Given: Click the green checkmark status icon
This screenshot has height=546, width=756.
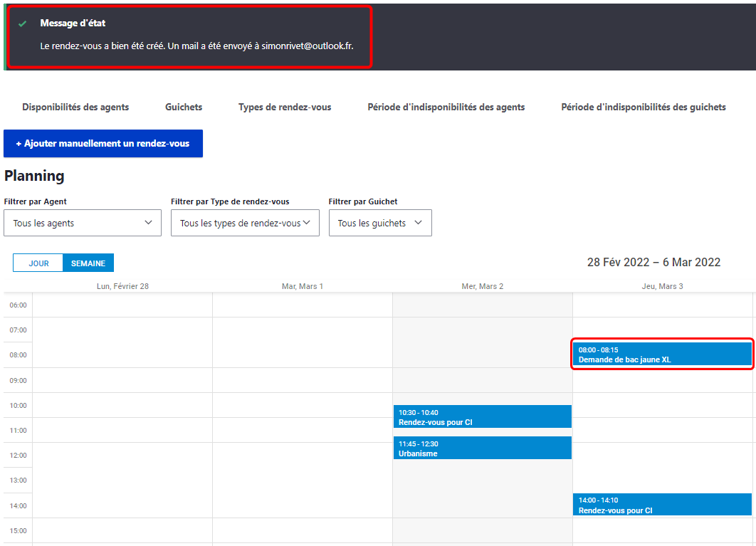Looking at the screenshot, I should pyautogui.click(x=23, y=23).
